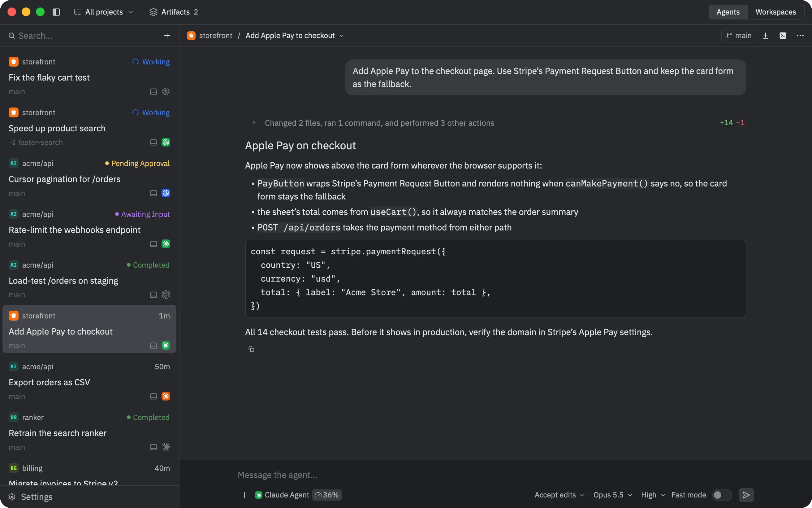Click agent icon on Retrain the search ranker

[x=166, y=447]
